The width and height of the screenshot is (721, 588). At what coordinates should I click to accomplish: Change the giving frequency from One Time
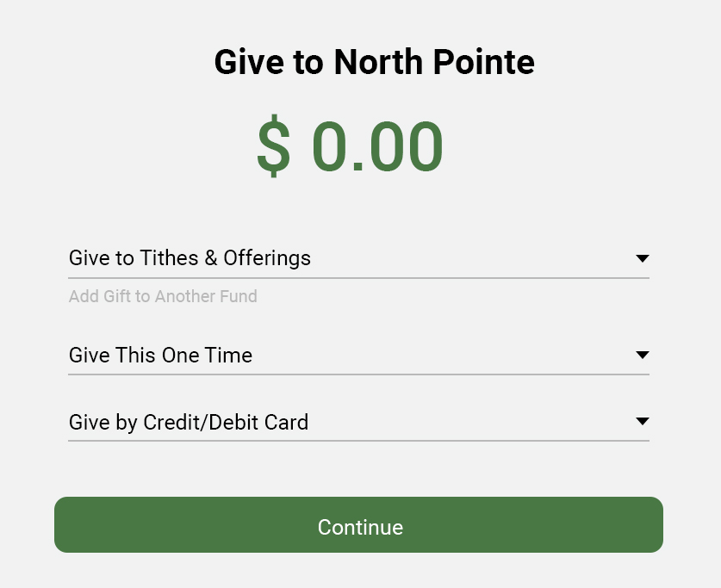[358, 355]
